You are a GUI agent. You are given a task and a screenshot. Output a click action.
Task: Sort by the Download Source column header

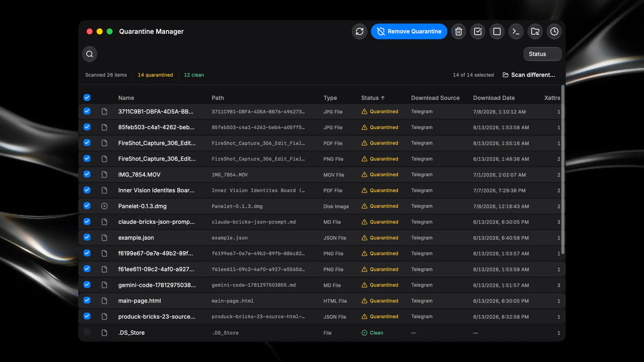[435, 98]
